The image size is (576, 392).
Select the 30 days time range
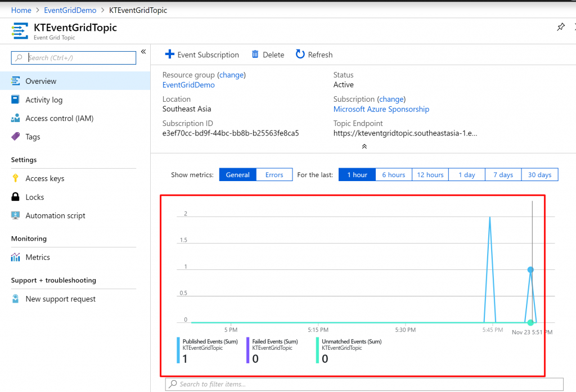(x=539, y=174)
